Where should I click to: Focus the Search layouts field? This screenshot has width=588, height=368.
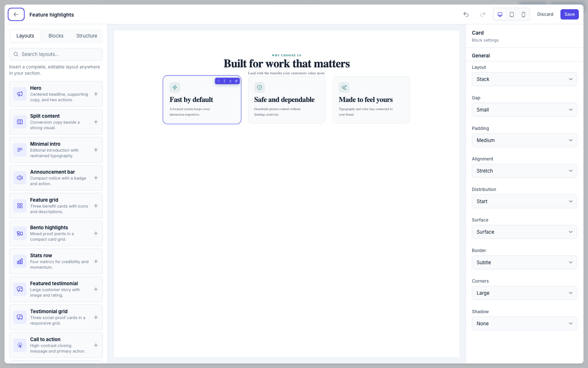coord(56,54)
